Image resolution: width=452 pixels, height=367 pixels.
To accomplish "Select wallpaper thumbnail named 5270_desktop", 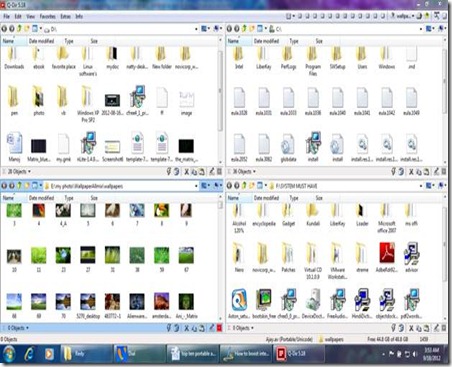I will pyautogui.click(x=88, y=305).
